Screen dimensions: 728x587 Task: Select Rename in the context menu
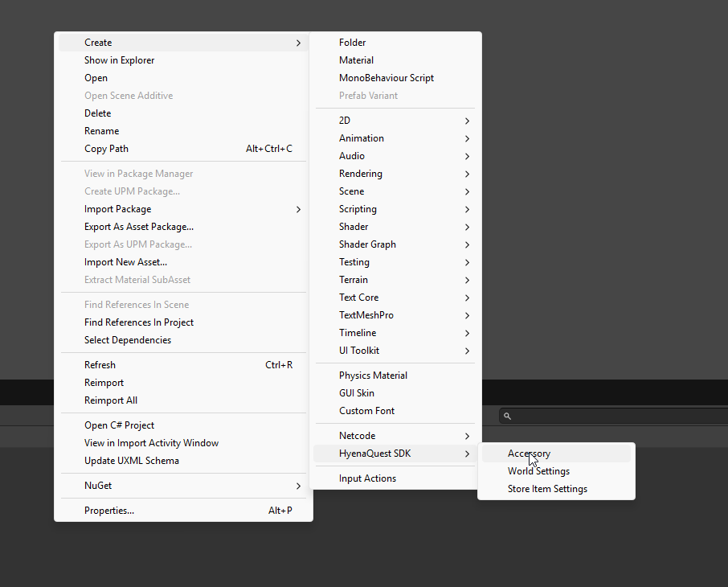[183, 130]
